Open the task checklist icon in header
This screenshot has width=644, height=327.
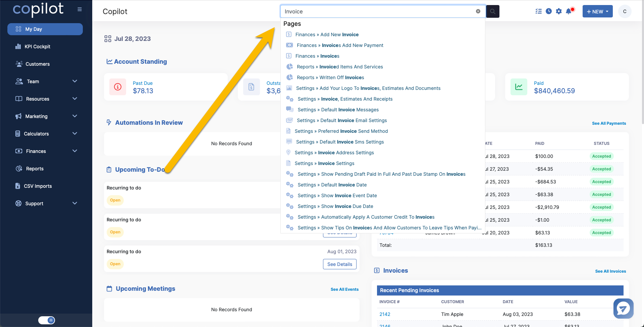(539, 11)
